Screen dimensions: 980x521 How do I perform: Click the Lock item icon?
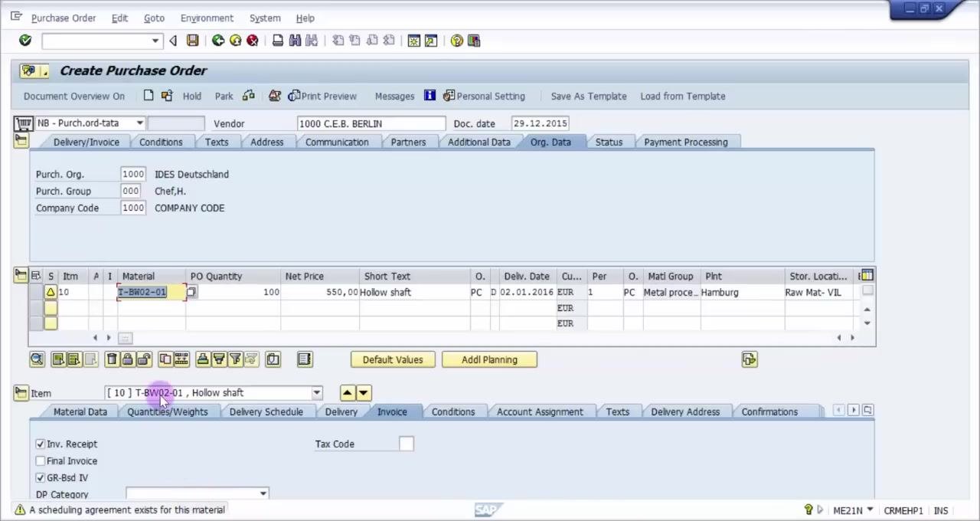128,359
